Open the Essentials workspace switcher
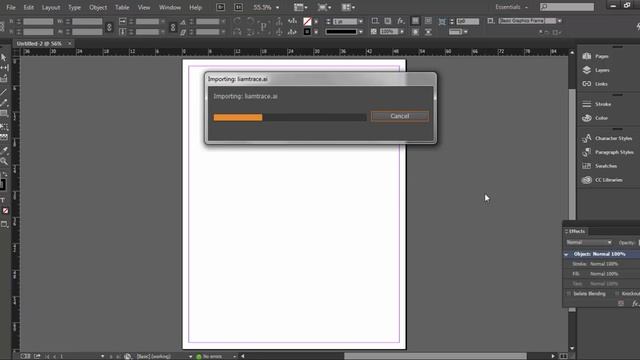The width and height of the screenshot is (640, 360). 511,7
